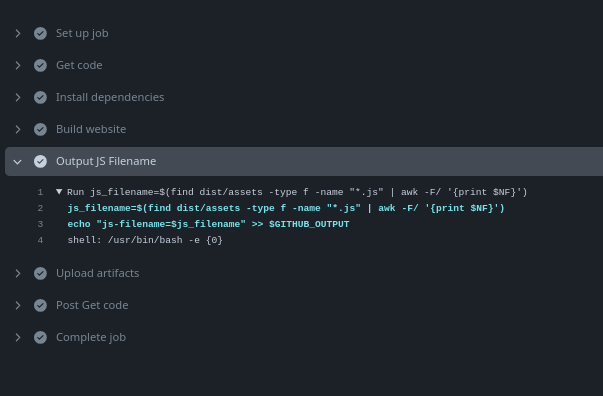Open the Set up job step label
Viewport: 603px width, 396px height.
pyautogui.click(x=82, y=33)
